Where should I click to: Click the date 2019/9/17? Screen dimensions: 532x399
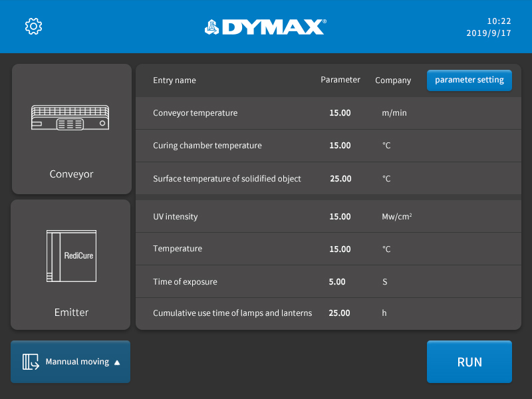coord(489,33)
